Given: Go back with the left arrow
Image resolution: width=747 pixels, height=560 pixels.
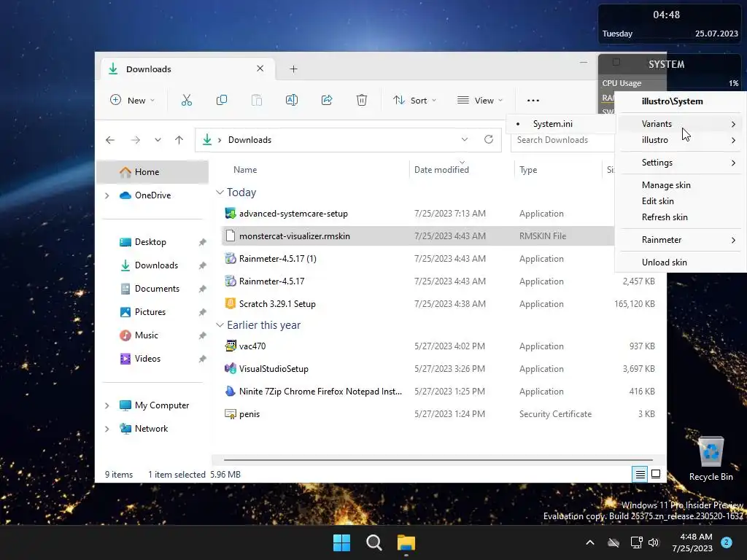Looking at the screenshot, I should tap(110, 140).
